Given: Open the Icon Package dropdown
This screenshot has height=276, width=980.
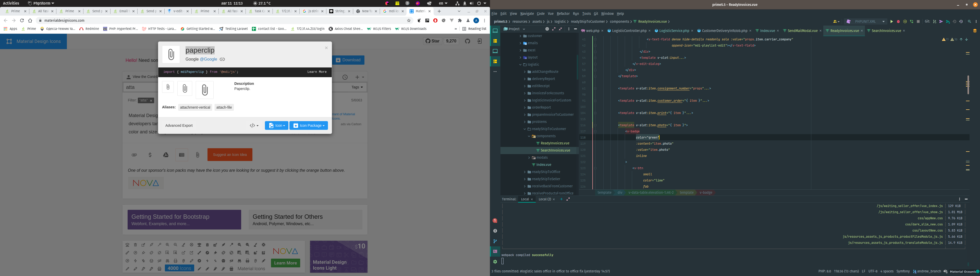Looking at the screenshot, I should pyautogui.click(x=309, y=125).
